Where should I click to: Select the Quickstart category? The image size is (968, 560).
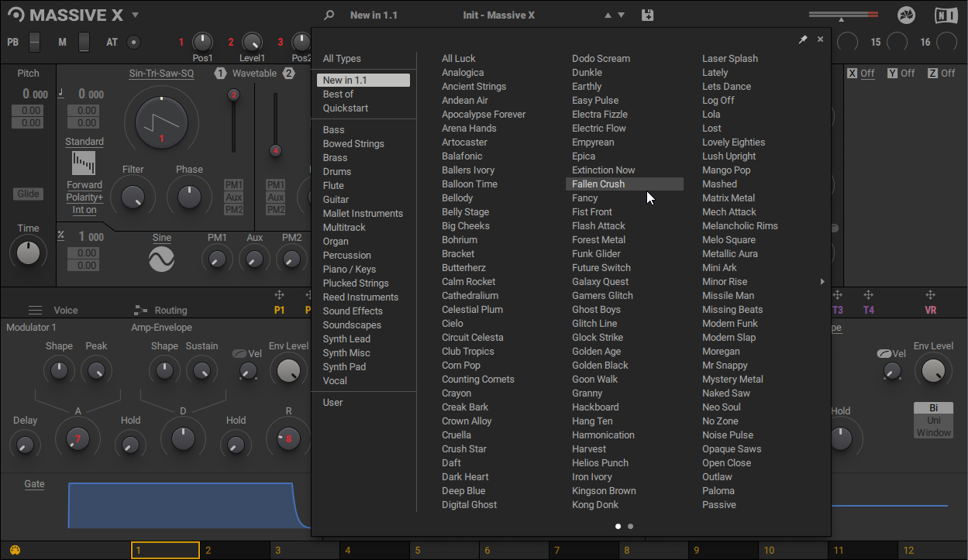[x=346, y=108]
